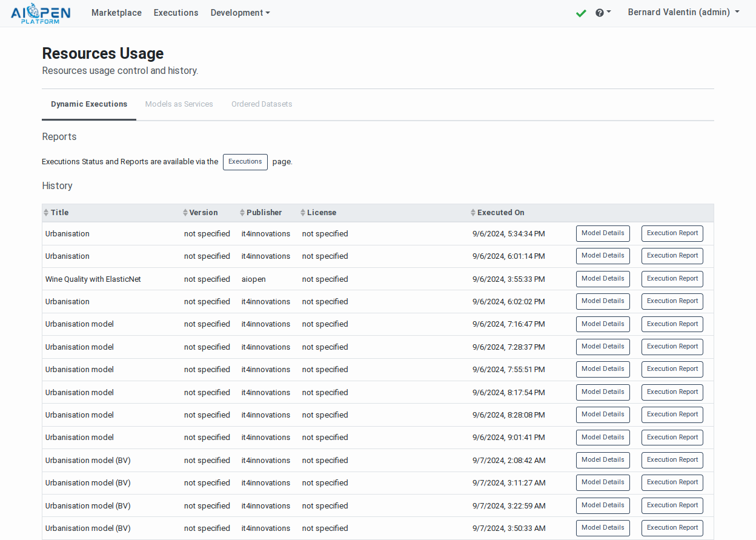Viewport: 756px width, 540px height.
Task: Sort table by Executed On column
Action: pyautogui.click(x=500, y=213)
